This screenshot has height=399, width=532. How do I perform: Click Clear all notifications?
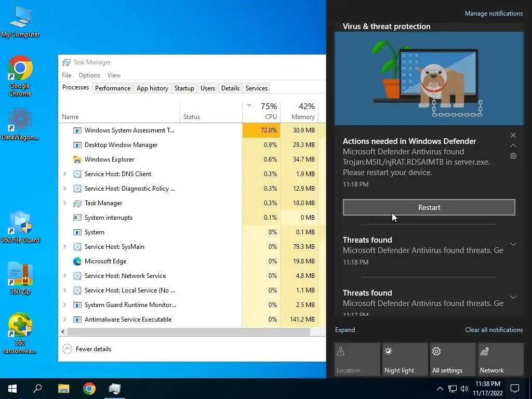pyautogui.click(x=494, y=330)
